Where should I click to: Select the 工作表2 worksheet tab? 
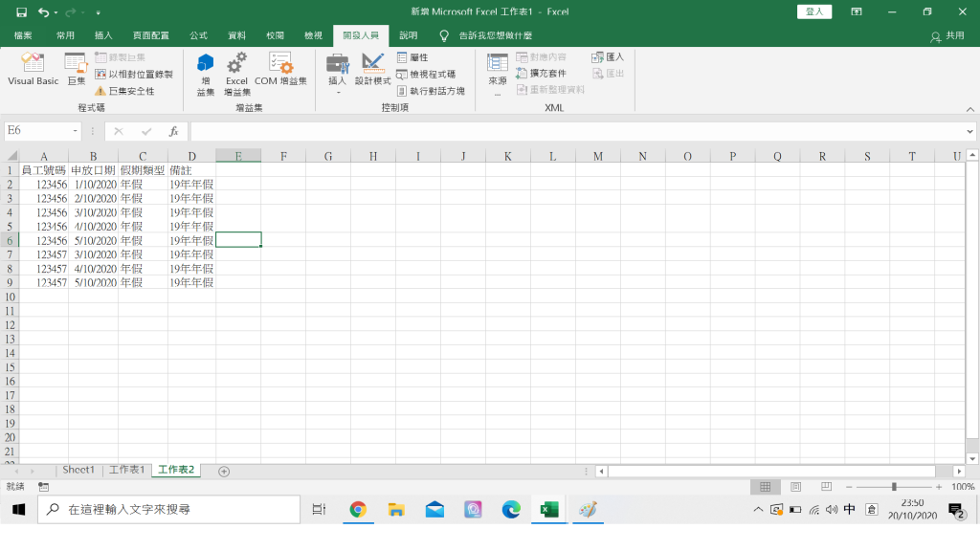point(176,470)
